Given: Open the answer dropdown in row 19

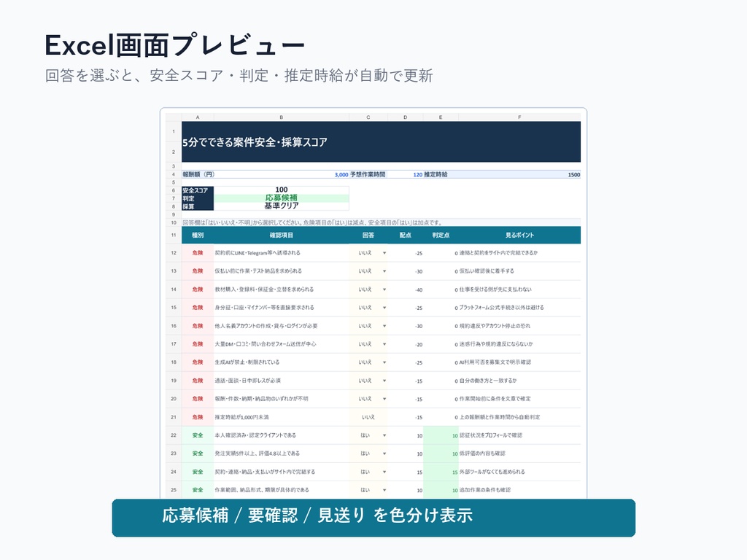Looking at the screenshot, I should [384, 381].
